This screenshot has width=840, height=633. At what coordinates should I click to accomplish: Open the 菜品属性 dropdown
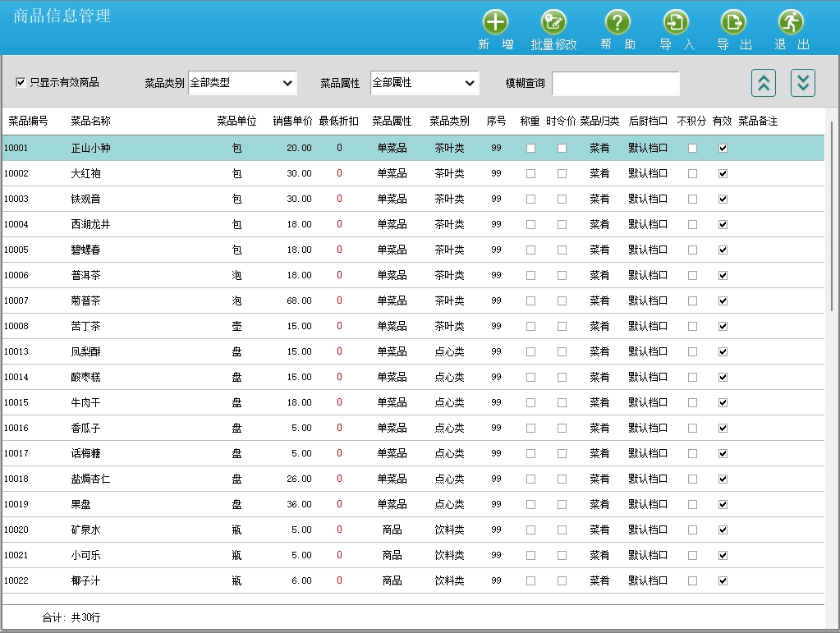[x=425, y=83]
